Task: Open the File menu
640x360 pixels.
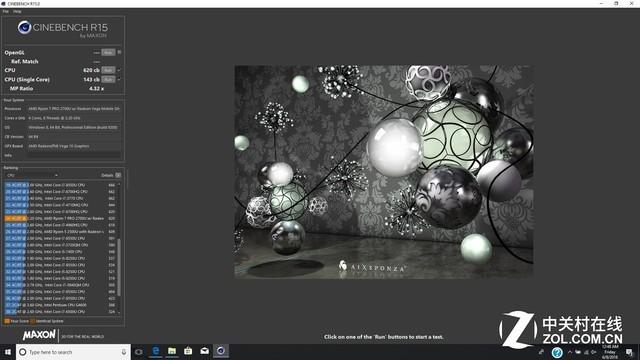Action: click(x=5, y=11)
